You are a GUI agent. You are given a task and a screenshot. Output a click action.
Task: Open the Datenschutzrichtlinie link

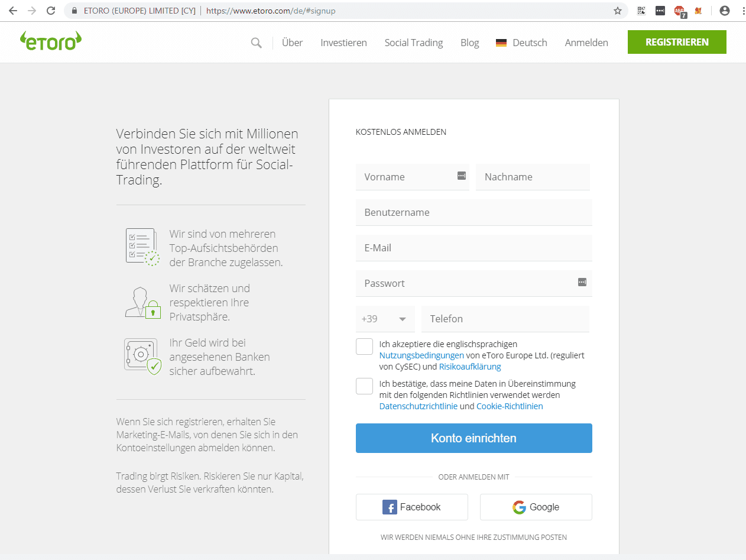point(418,406)
